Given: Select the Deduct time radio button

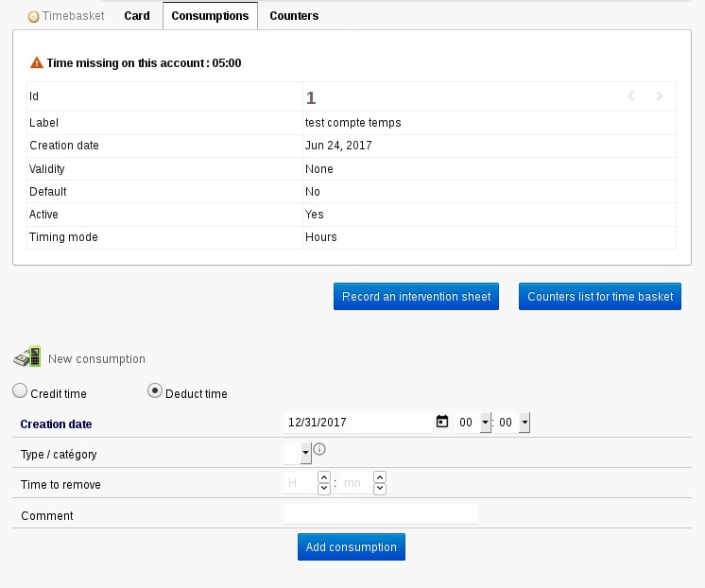Looking at the screenshot, I should (155, 391).
